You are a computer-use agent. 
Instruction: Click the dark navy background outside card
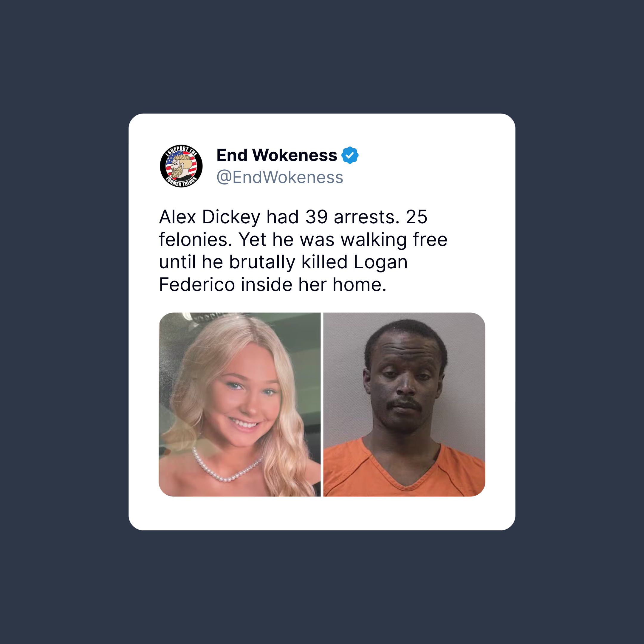point(322,57)
